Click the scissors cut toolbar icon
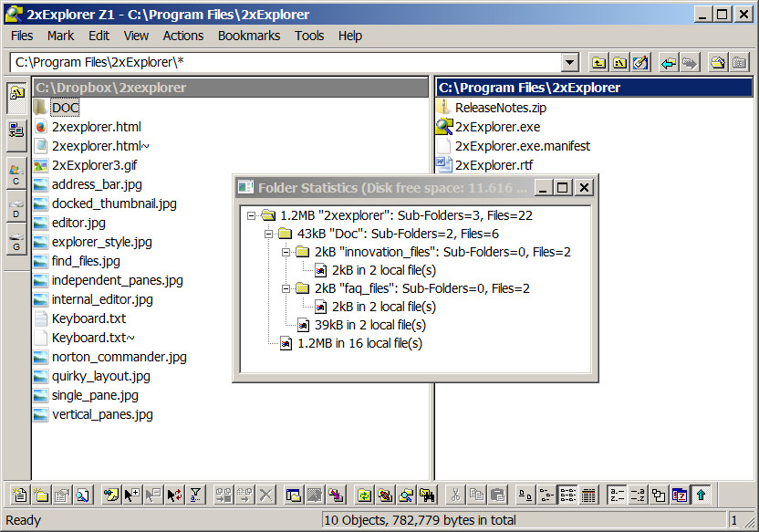This screenshot has width=759, height=532. [x=455, y=495]
